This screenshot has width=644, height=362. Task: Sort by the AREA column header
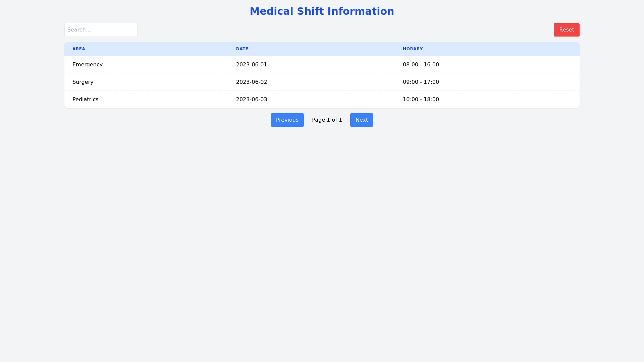[x=79, y=49]
